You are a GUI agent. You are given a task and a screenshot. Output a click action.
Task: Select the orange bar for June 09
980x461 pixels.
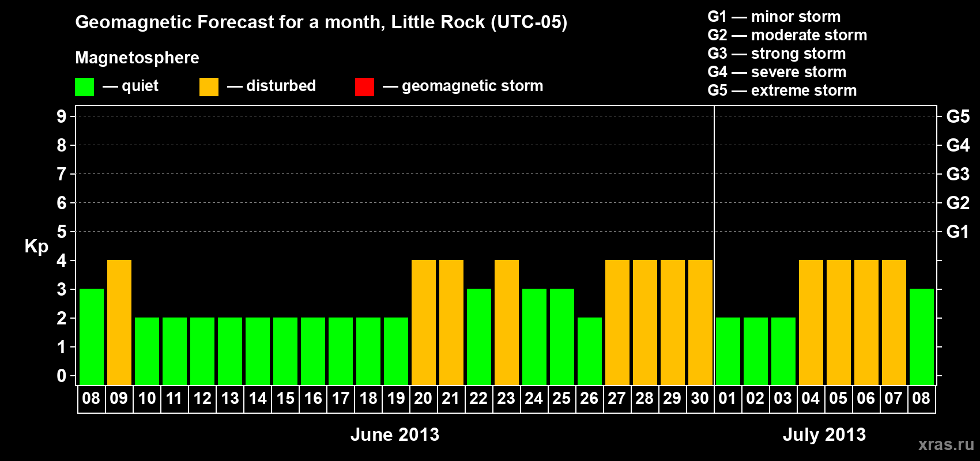tap(119, 322)
